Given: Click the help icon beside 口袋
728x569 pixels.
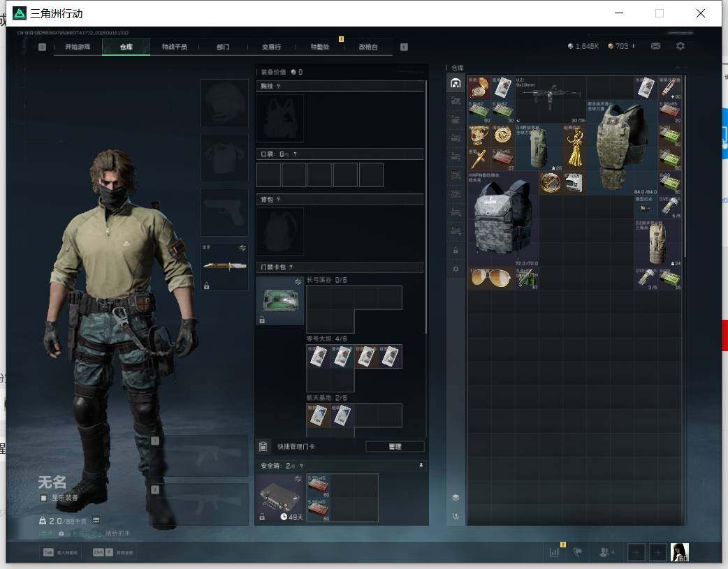Looking at the screenshot, I should 295,154.
